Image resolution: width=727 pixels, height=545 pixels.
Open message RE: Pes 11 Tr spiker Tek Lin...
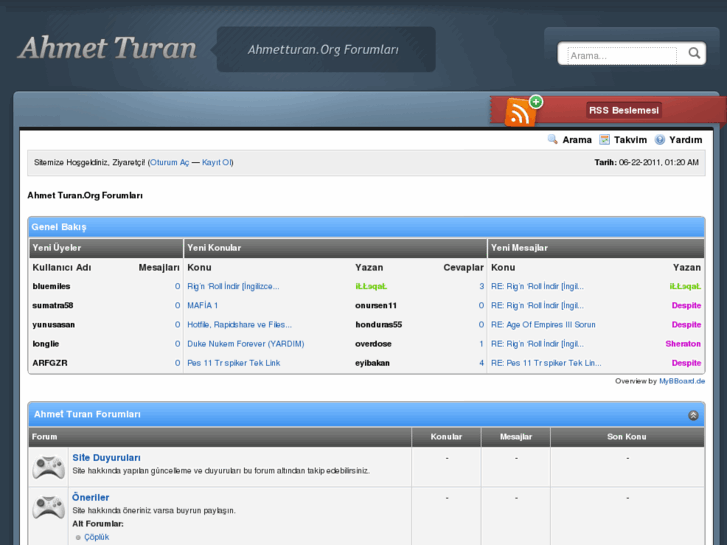[546, 363]
